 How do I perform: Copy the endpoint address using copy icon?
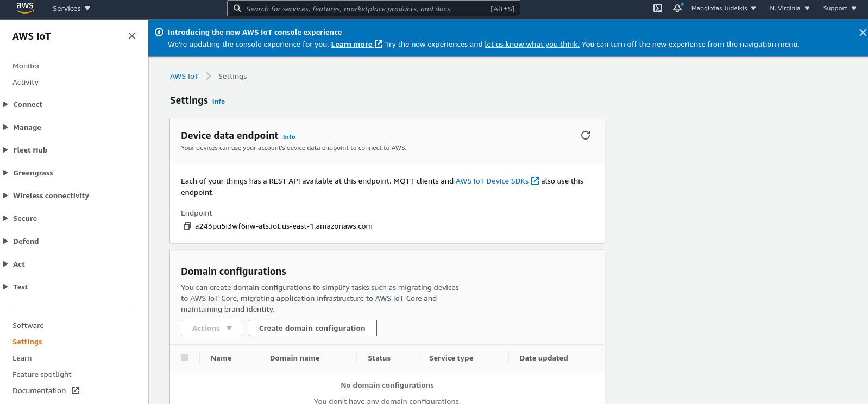click(x=187, y=226)
